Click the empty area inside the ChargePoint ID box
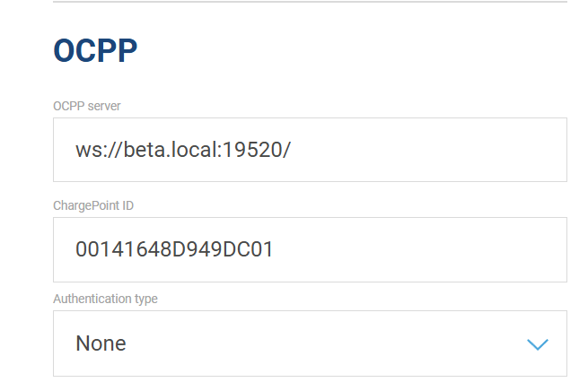 [x=420, y=249]
